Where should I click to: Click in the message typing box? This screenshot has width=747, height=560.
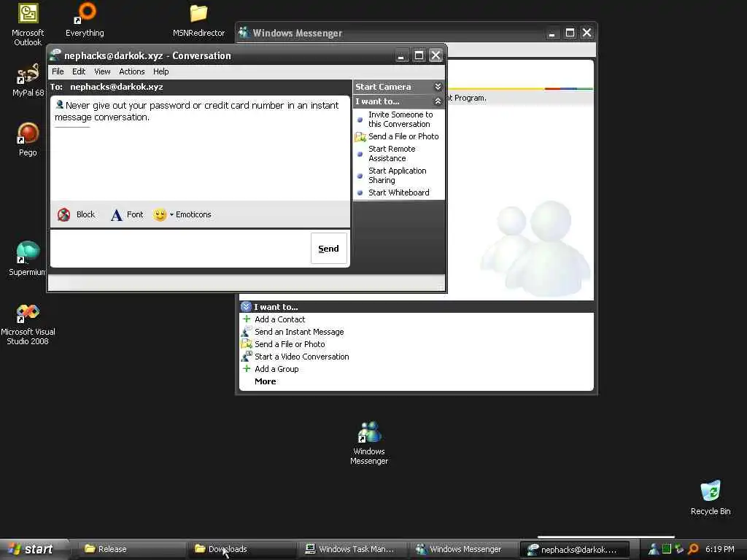(x=180, y=248)
